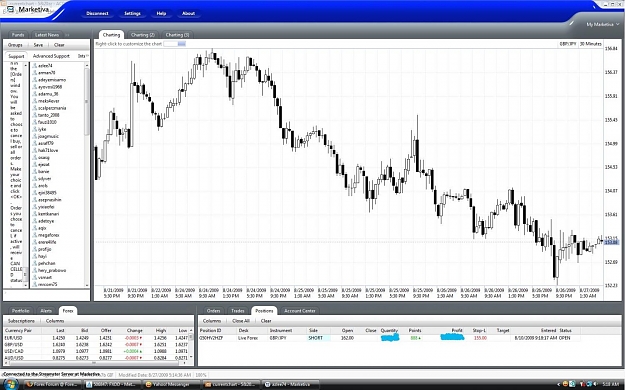
Task: Switch to the Funds tab
Action: tap(18, 35)
